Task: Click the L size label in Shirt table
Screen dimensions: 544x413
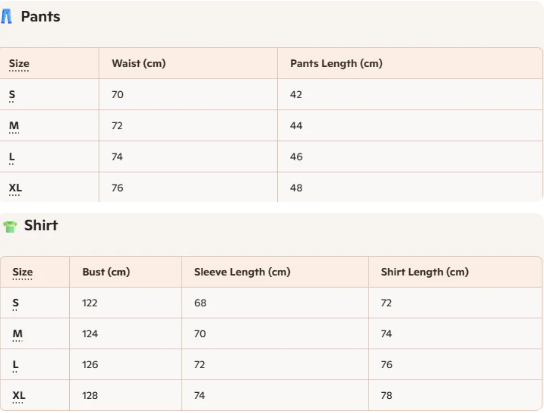Action: click(15, 364)
